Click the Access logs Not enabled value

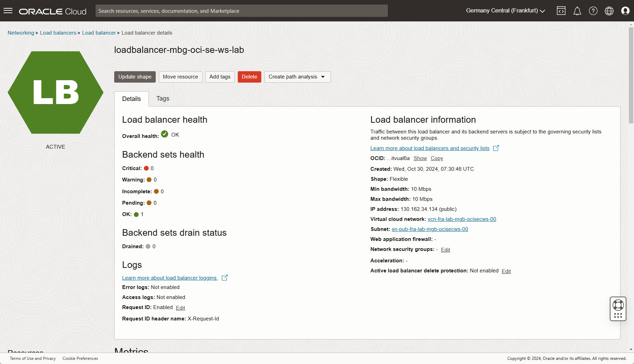click(x=171, y=297)
